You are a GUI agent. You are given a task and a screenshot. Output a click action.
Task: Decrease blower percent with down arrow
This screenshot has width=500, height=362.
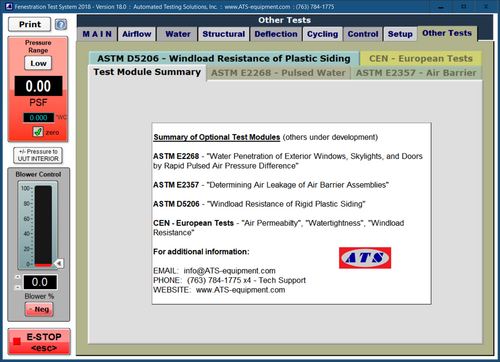pyautogui.click(x=18, y=287)
